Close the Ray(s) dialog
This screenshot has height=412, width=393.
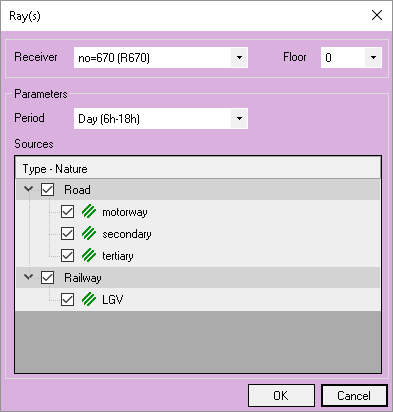coord(377,15)
